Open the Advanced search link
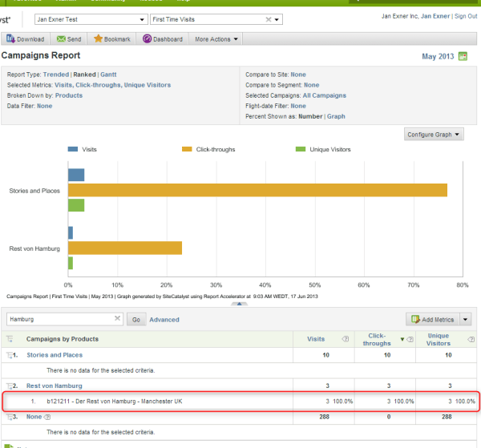 [x=164, y=320]
